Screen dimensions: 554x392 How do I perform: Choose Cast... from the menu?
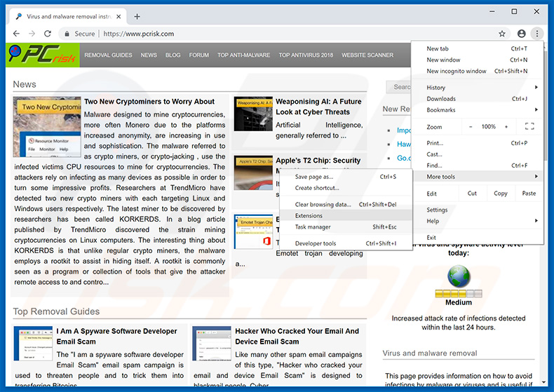477,154
